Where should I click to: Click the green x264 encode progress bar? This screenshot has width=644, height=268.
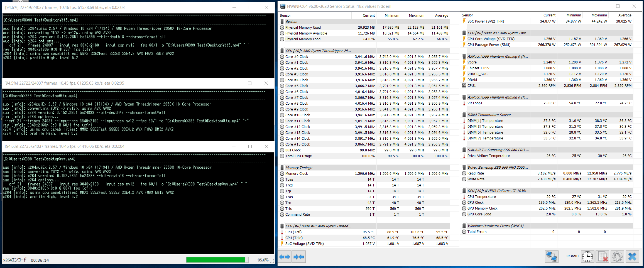tap(217, 260)
